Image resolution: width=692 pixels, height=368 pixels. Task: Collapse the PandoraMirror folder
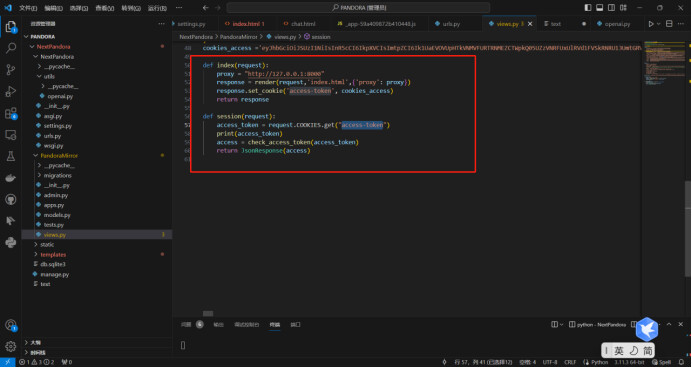pyautogui.click(x=35, y=156)
